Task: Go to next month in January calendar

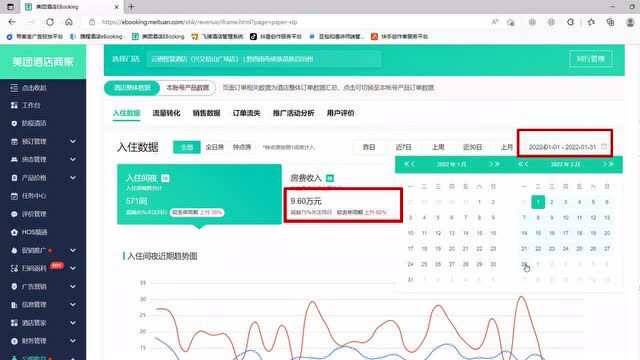Action: point(491,164)
